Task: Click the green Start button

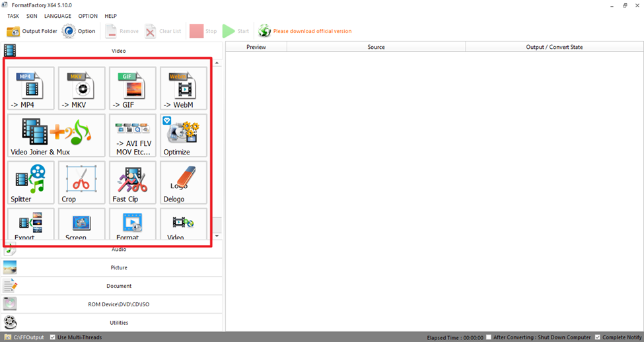Action: tap(236, 31)
